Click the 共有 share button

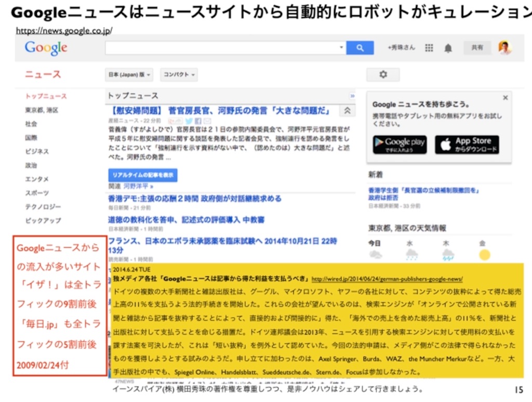pyautogui.click(x=477, y=47)
